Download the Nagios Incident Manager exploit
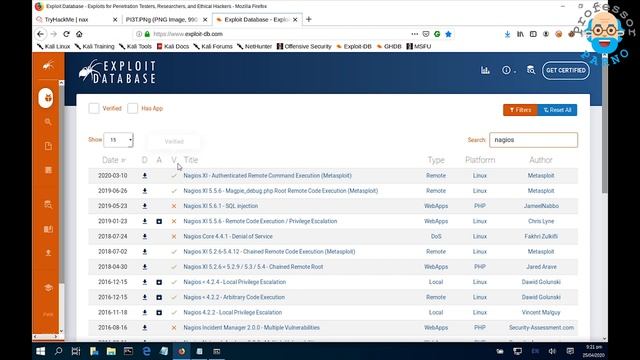The width and height of the screenshot is (640, 360). coord(144,328)
